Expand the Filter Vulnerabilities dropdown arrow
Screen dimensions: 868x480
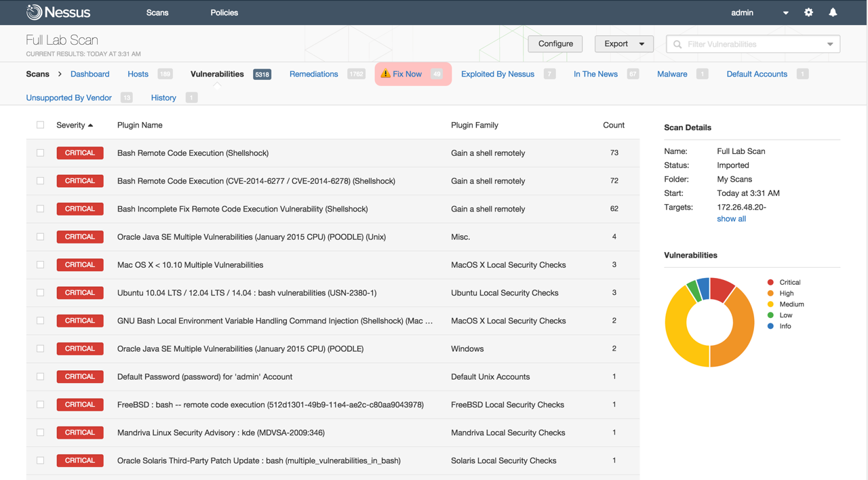coord(830,44)
